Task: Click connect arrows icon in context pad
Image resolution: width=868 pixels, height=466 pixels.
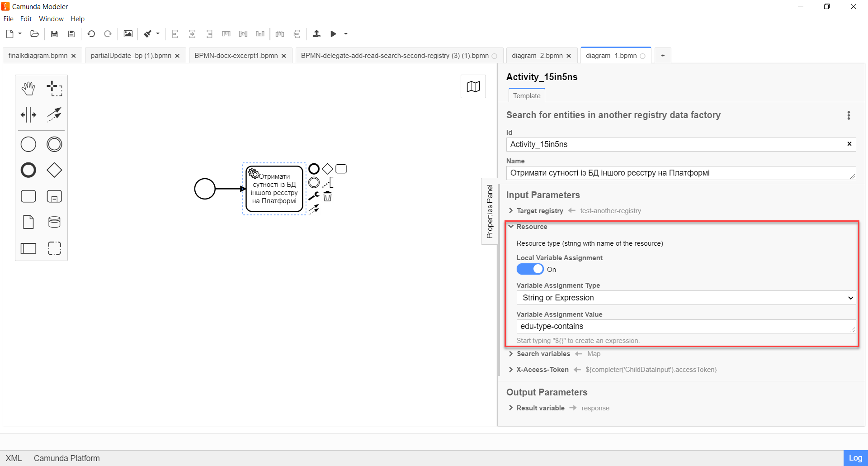Action: pyautogui.click(x=314, y=209)
